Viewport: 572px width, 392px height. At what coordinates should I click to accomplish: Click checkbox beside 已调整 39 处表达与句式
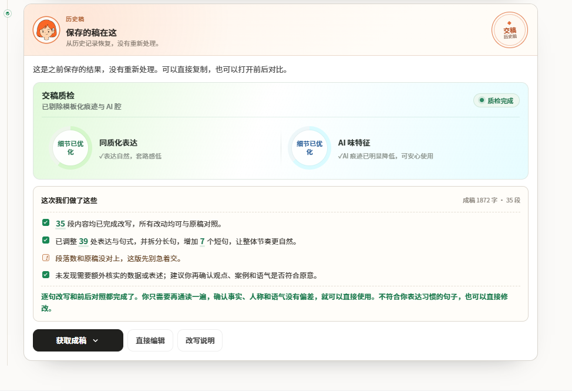coord(46,240)
